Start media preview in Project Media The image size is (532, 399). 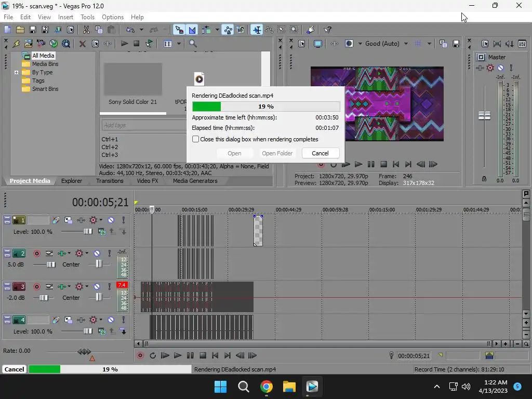tap(125, 44)
